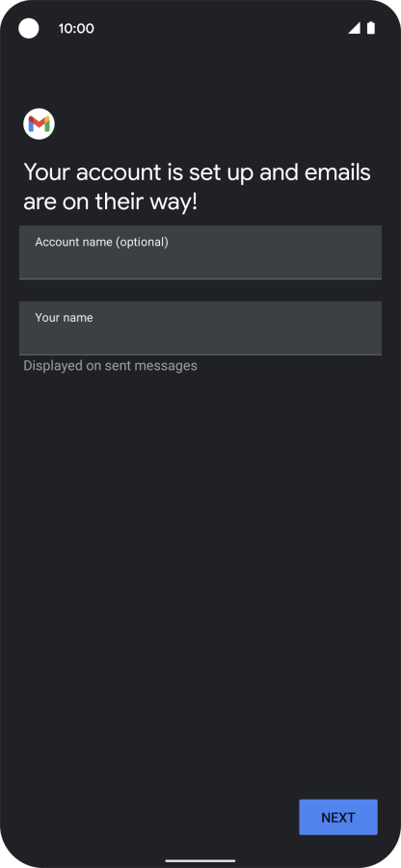Continue with the NEXT button
Image resolution: width=401 pixels, height=868 pixels.
click(338, 817)
